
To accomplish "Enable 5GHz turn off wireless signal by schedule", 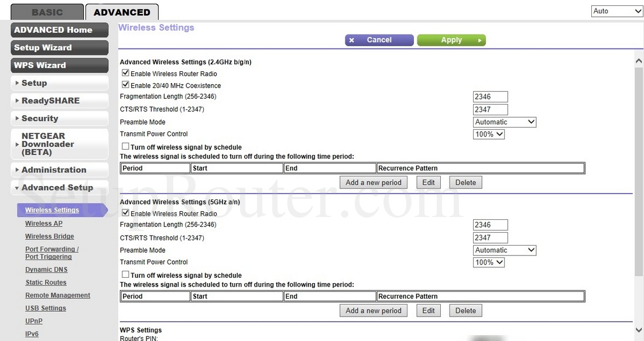I will tap(125, 275).
